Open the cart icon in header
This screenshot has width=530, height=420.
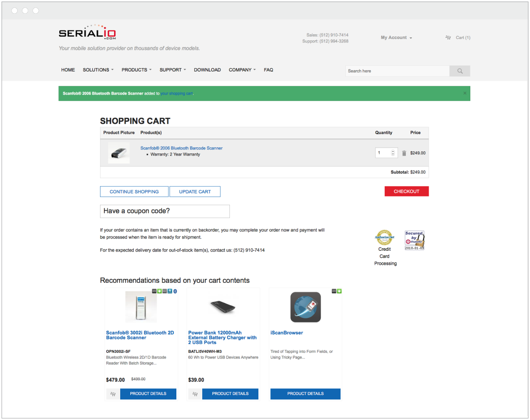tap(448, 38)
